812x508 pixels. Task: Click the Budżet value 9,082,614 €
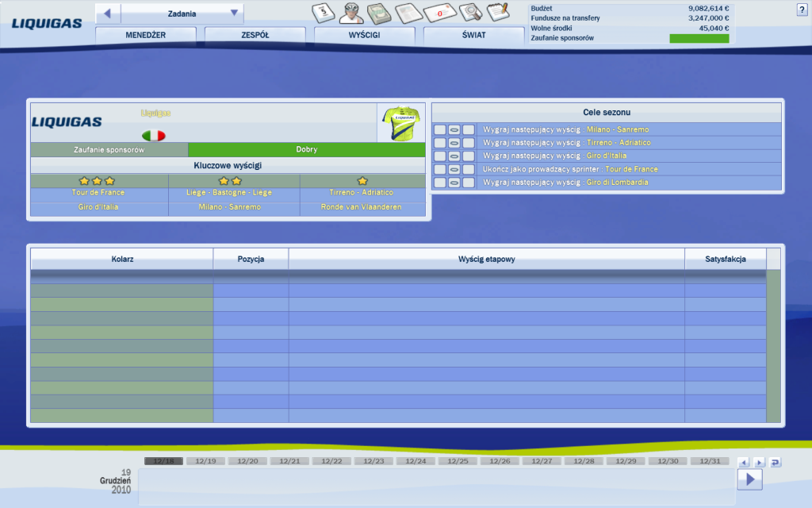click(x=708, y=8)
